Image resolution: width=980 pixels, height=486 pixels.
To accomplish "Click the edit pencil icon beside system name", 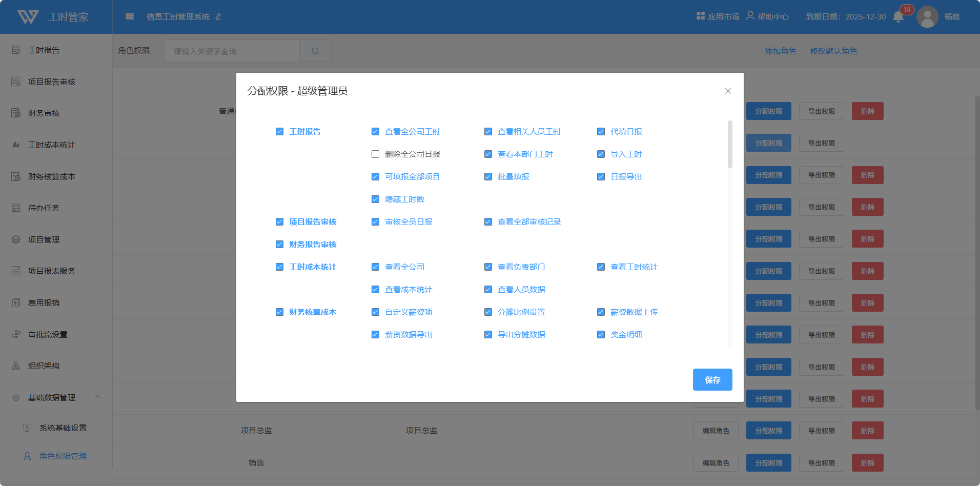I will 219,17.
